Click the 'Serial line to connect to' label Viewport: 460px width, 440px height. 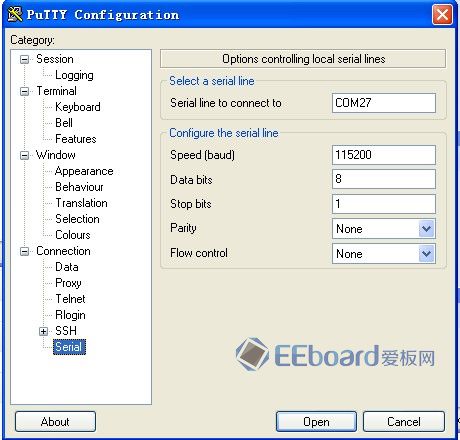[226, 103]
